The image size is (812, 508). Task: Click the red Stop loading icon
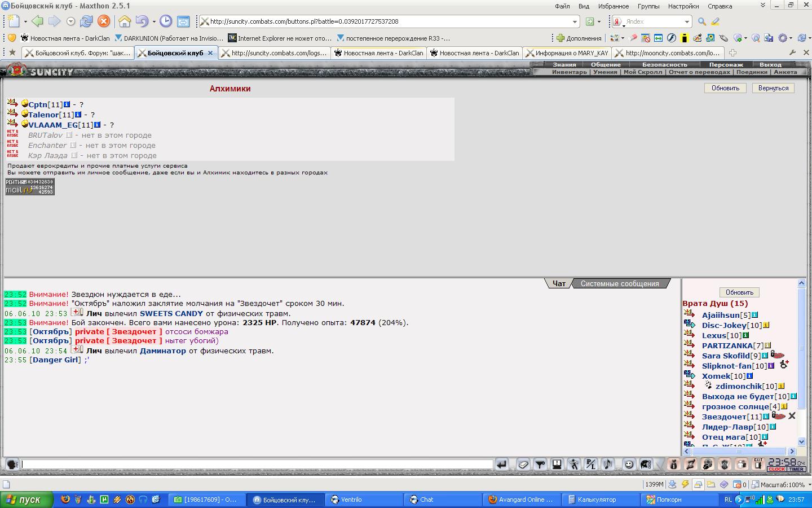point(104,21)
